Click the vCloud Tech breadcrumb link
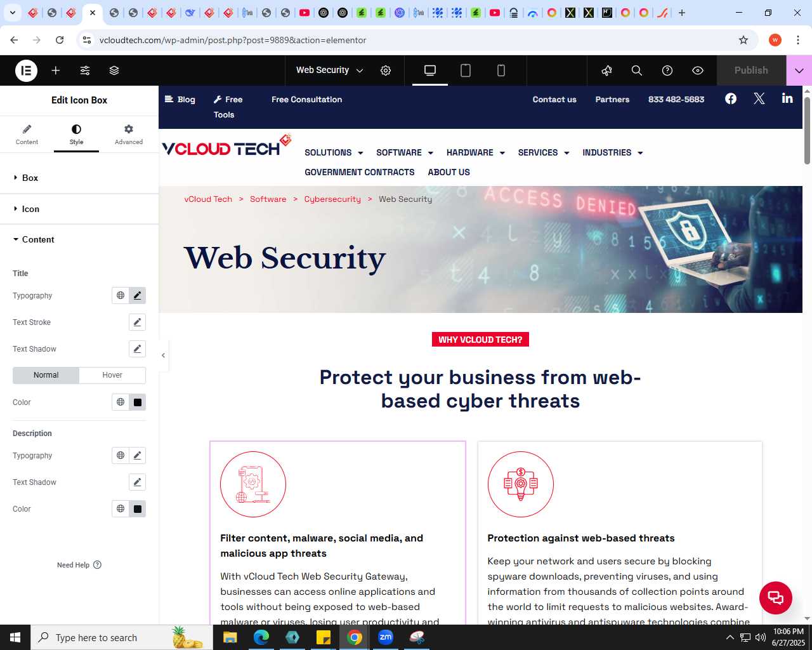The image size is (812, 650). click(208, 199)
